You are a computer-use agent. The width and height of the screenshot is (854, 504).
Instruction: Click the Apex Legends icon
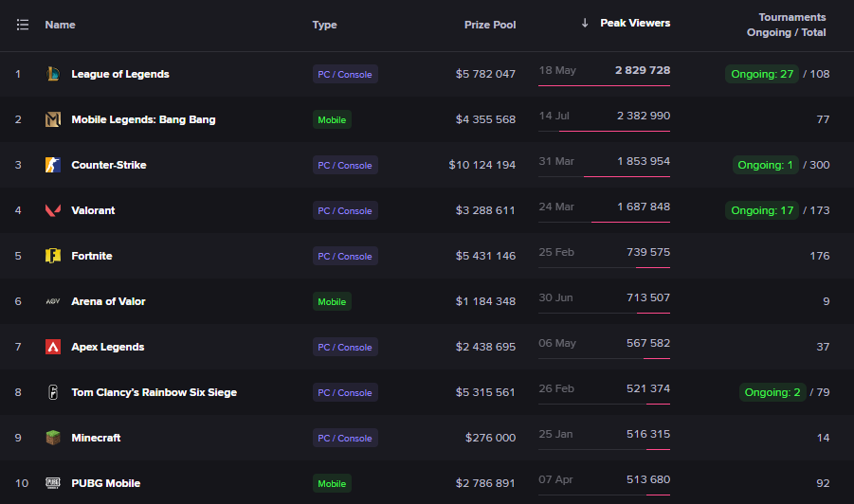click(53, 347)
